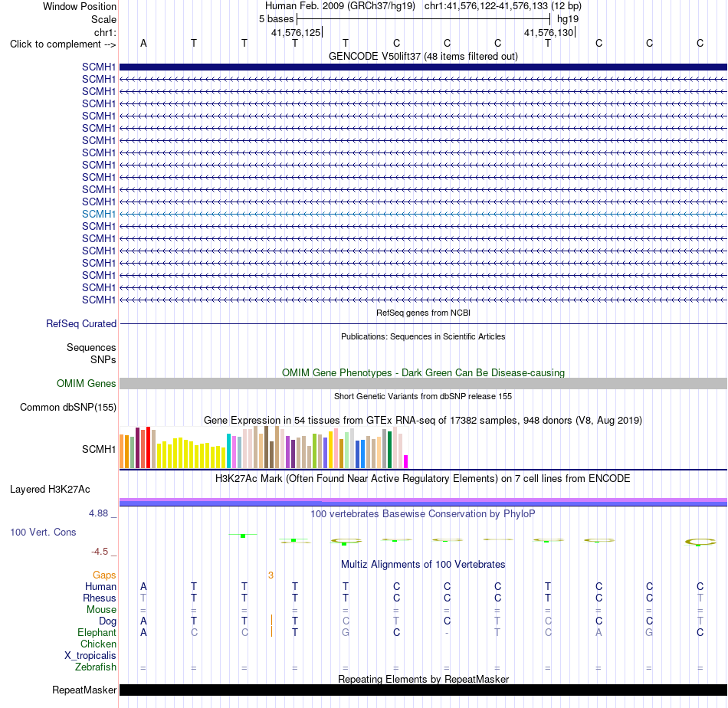Click the A base in the complement sequence row
The image size is (728, 708).
[x=143, y=43]
